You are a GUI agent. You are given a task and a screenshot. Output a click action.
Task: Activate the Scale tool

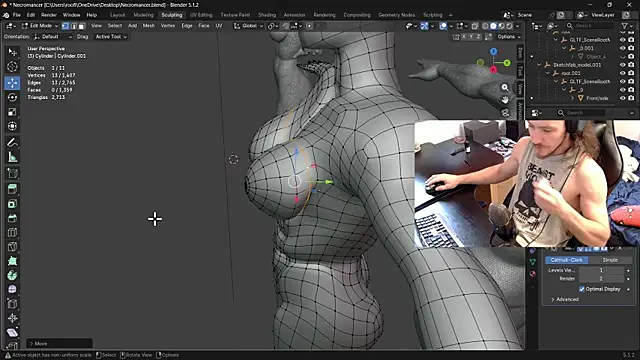13,112
